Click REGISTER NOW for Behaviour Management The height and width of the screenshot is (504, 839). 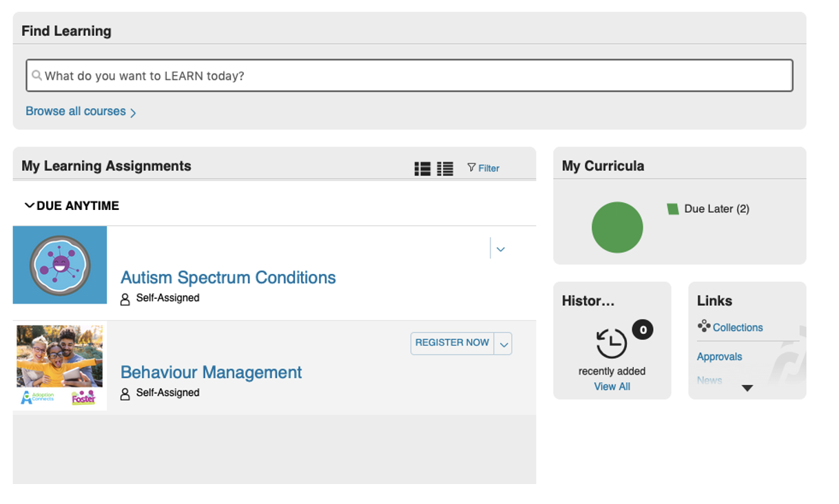(452, 343)
